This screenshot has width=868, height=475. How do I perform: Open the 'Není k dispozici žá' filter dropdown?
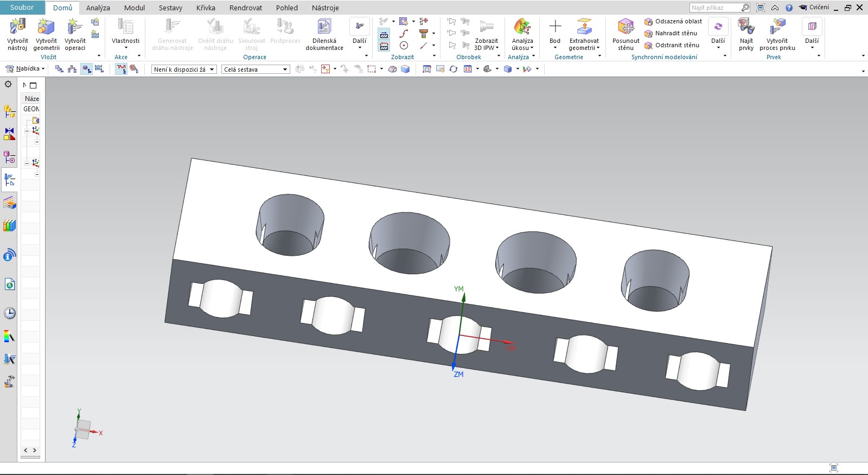click(x=184, y=69)
